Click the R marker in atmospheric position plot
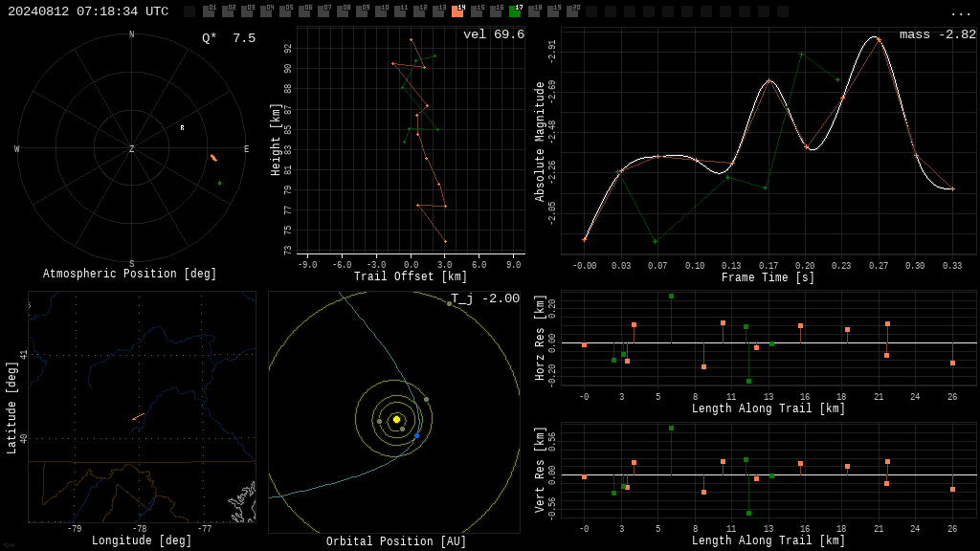This screenshot has width=980, height=551. point(183,128)
